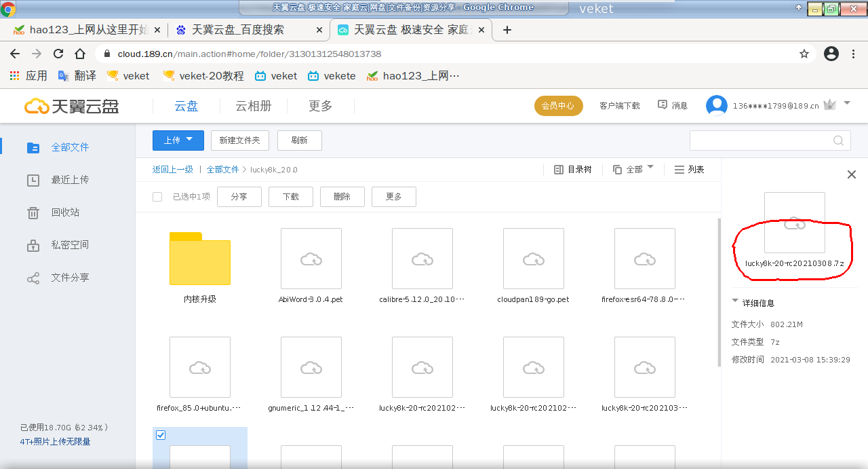Click 客户端下载 link
The height and width of the screenshot is (469, 868).
[620, 106]
